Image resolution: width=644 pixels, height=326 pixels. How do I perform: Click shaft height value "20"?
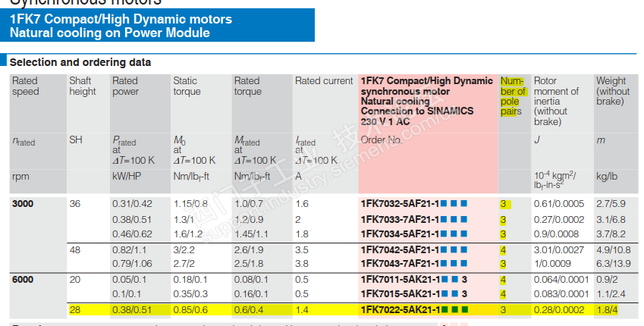click(x=75, y=280)
